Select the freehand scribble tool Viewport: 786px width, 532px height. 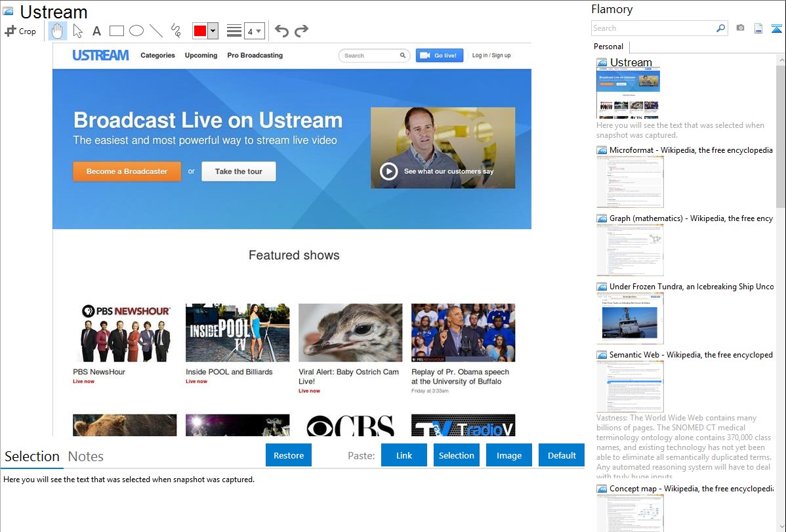[175, 31]
